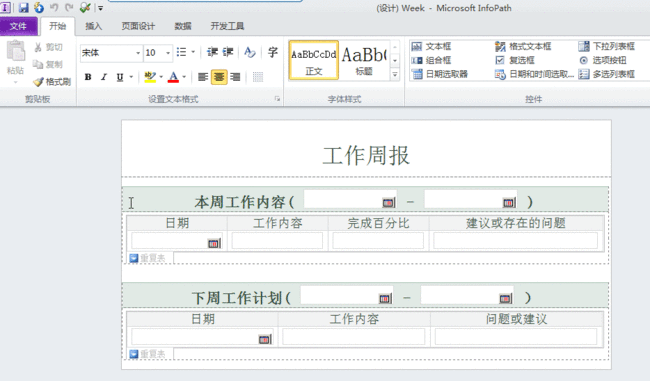650x381 pixels.
Task: Click calendar icon of 本周工作内容 start date
Action: point(388,202)
